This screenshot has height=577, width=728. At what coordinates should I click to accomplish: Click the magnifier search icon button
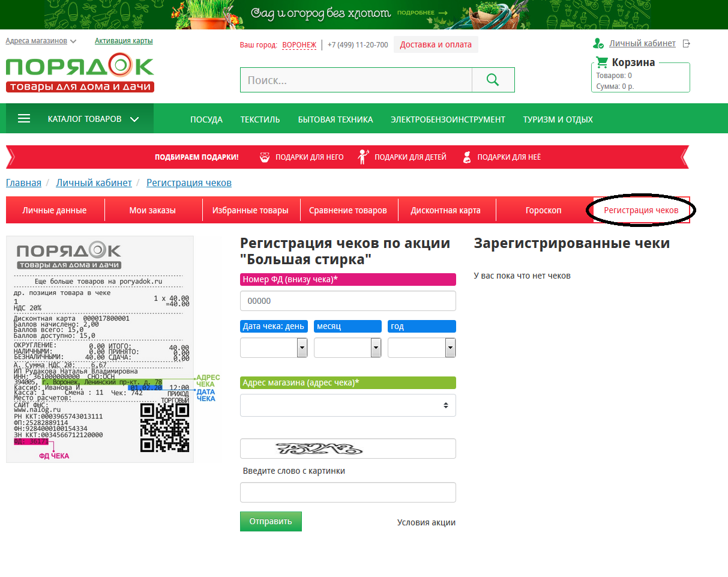point(493,80)
